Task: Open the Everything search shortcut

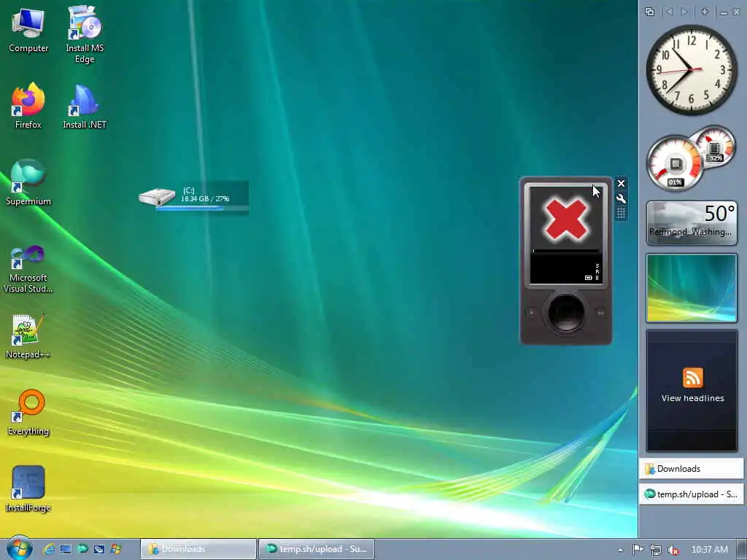Action: [x=28, y=413]
